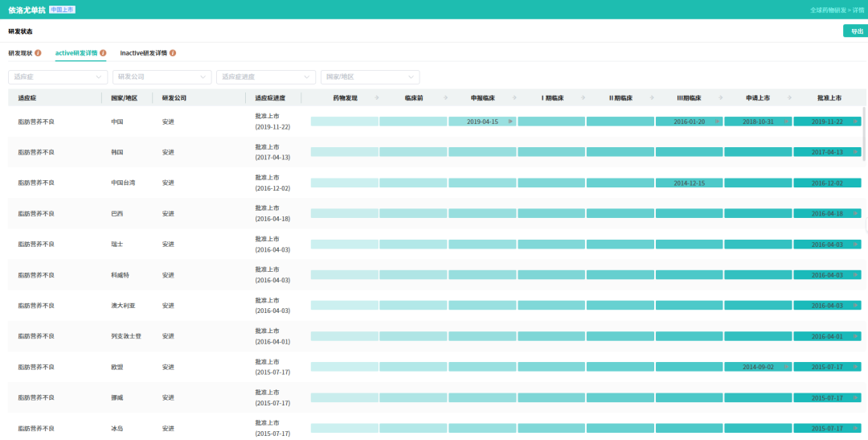Viewport: 868px width, 440px height.
Task: Click arrow icon in 2017-04-13 Korea approval cell
Action: [856, 152]
